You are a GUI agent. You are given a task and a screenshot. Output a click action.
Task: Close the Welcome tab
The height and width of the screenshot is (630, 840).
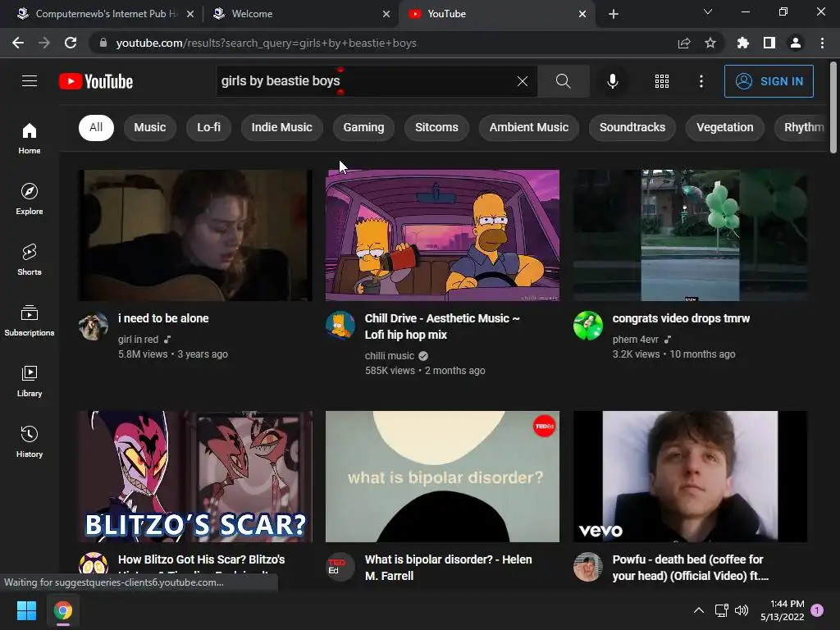tap(386, 14)
